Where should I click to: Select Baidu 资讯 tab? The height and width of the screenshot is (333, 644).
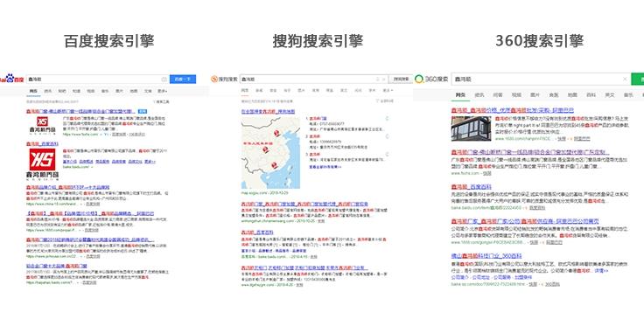(x=48, y=91)
